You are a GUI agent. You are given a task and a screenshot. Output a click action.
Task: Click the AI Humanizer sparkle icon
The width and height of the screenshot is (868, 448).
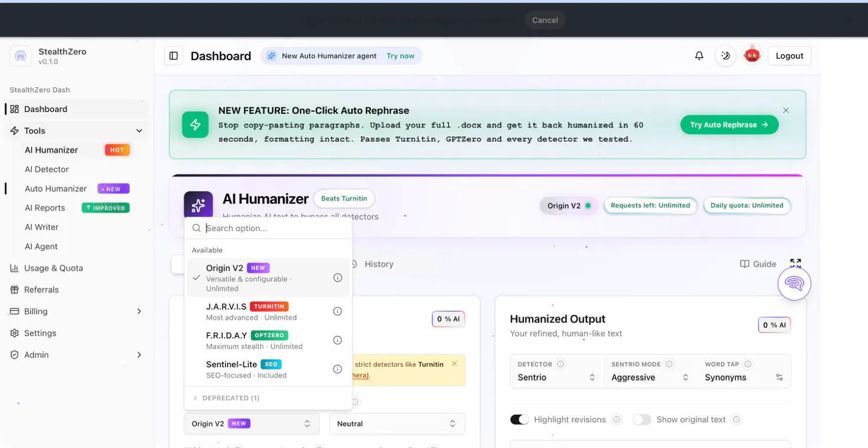click(x=198, y=205)
